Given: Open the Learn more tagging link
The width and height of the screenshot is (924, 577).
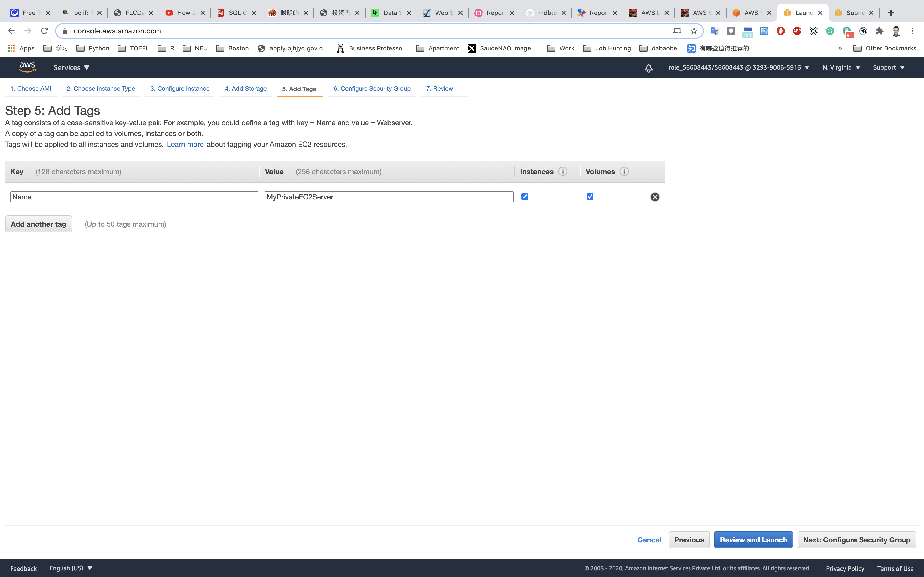Looking at the screenshot, I should click(185, 144).
